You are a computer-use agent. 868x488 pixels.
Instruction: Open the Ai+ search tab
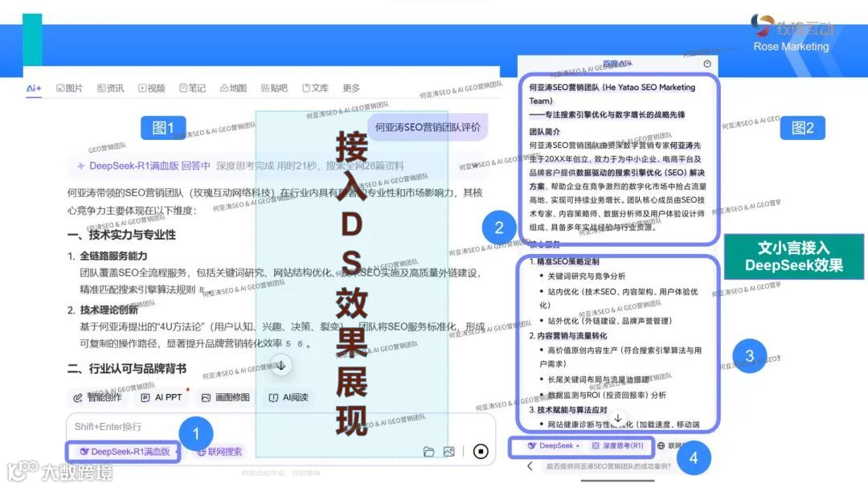34,88
